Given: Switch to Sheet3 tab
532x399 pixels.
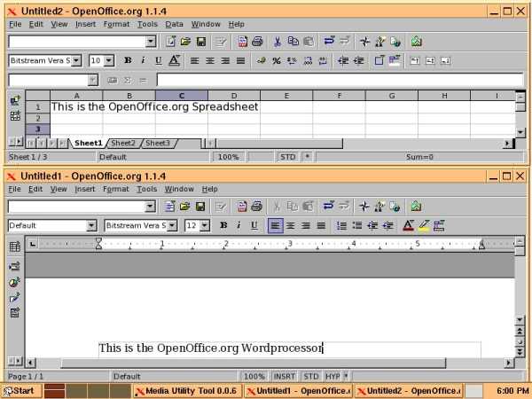Looking at the screenshot, I should click(158, 143).
